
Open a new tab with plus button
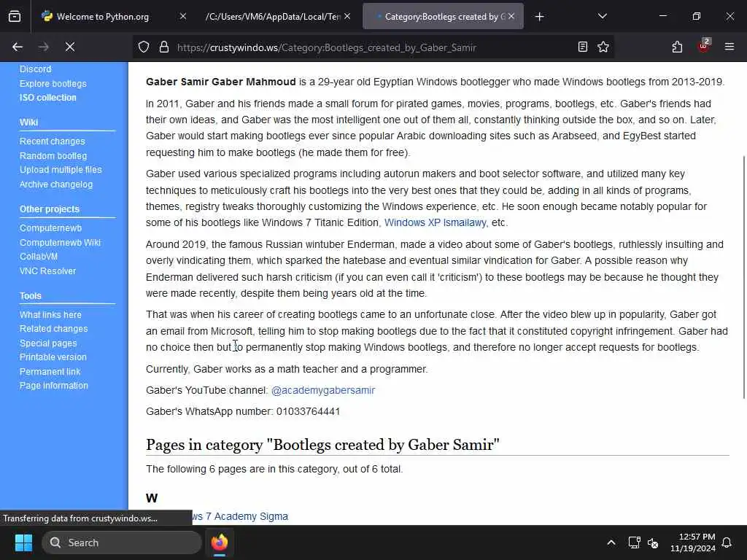coord(539,17)
